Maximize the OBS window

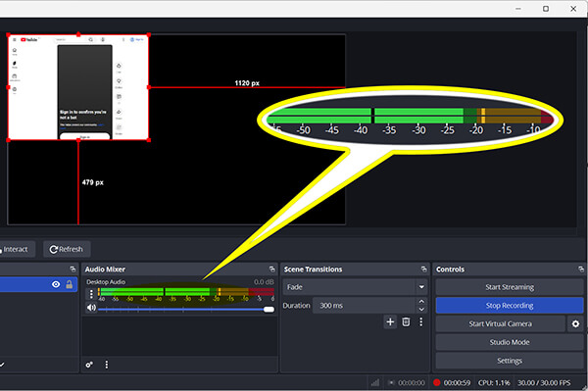point(546,9)
